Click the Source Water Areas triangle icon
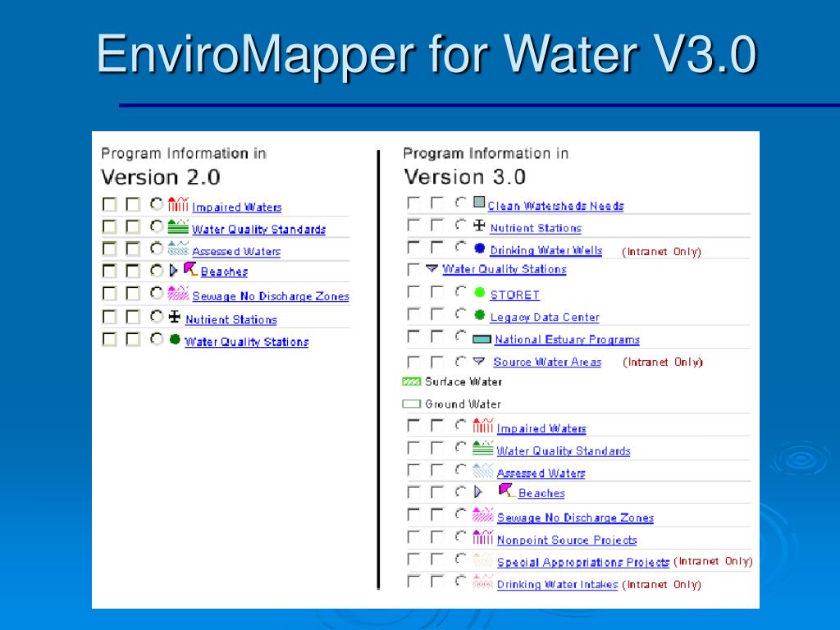The height and width of the screenshot is (630, 840). click(x=479, y=361)
